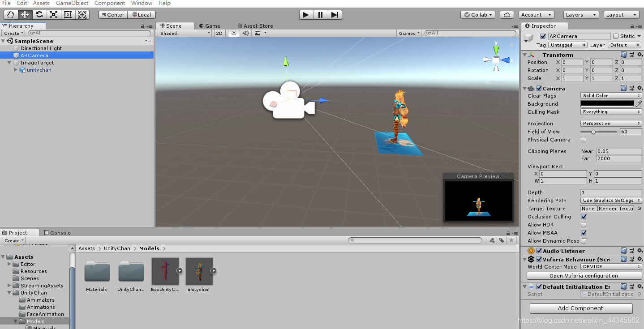Open Transform component help reference icon
The image size is (644, 329).
[x=623, y=55]
